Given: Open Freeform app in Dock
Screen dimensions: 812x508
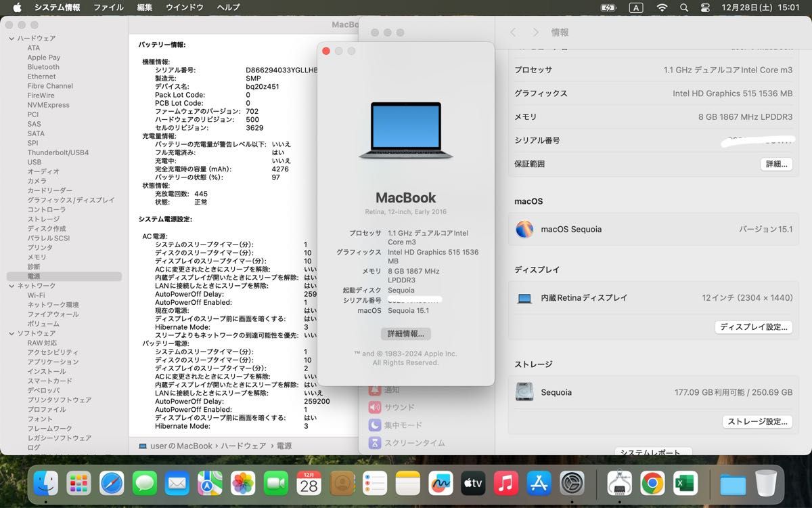Looking at the screenshot, I should [x=440, y=483].
